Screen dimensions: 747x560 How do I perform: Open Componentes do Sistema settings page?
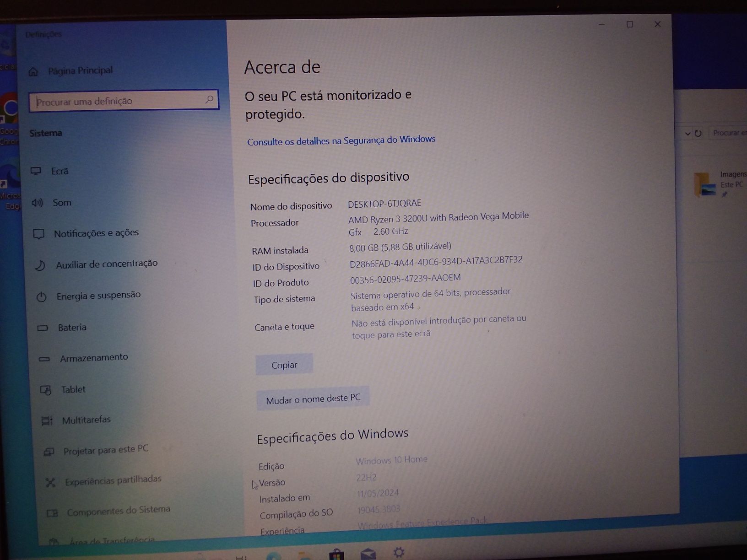[x=119, y=511]
